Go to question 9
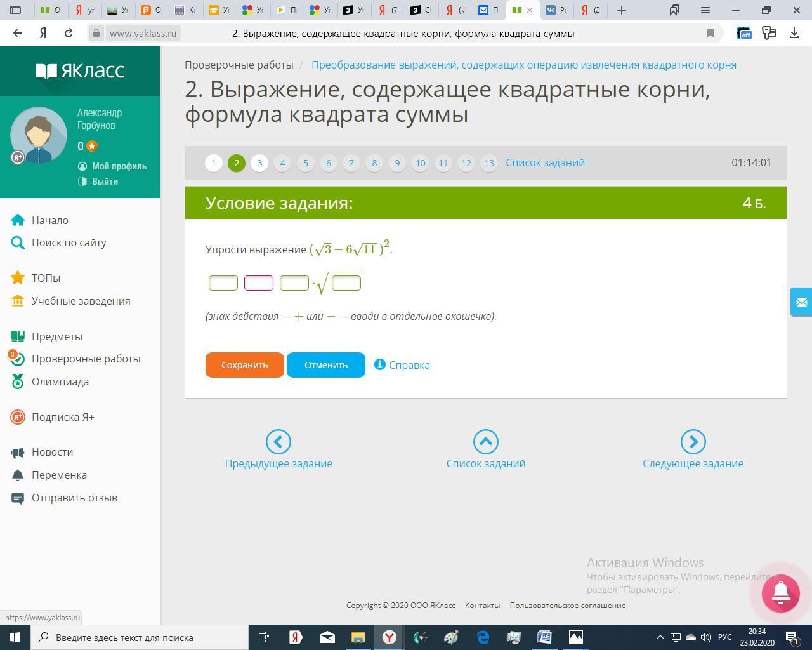Viewport: 812px width, 650px height. tap(397, 163)
